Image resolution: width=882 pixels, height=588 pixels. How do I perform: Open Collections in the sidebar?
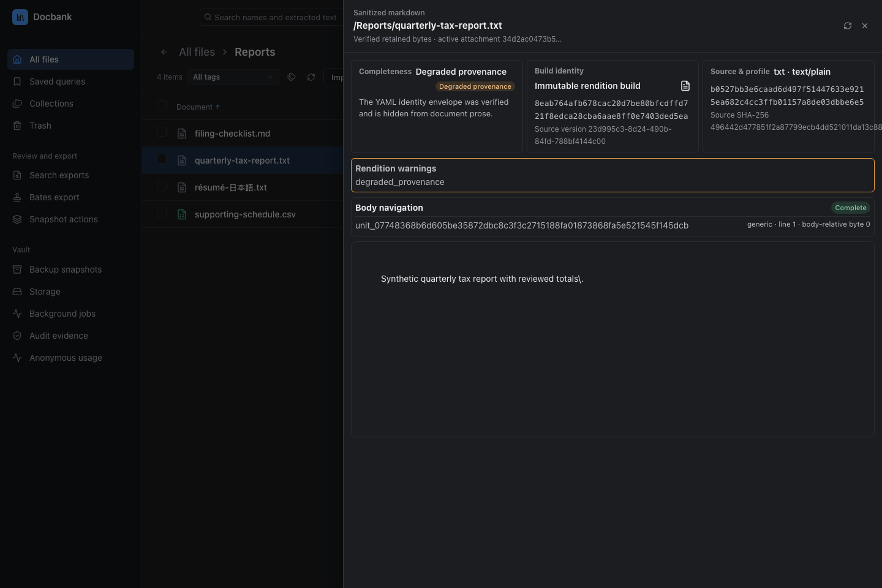(x=70, y=104)
